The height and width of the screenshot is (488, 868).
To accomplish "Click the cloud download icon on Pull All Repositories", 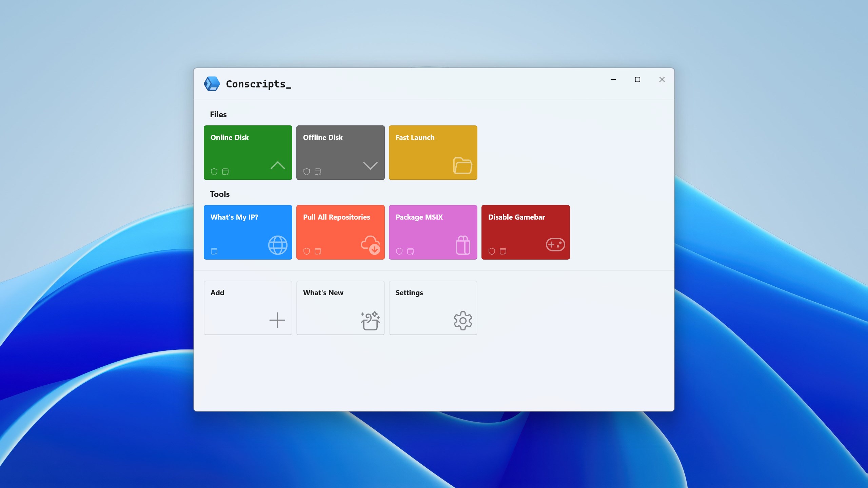I will (x=370, y=245).
